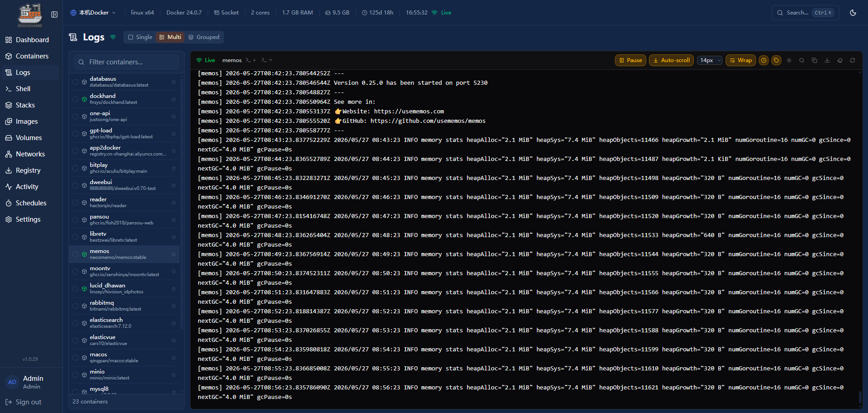Open Settings page
The width and height of the screenshot is (868, 413).
point(30,219)
